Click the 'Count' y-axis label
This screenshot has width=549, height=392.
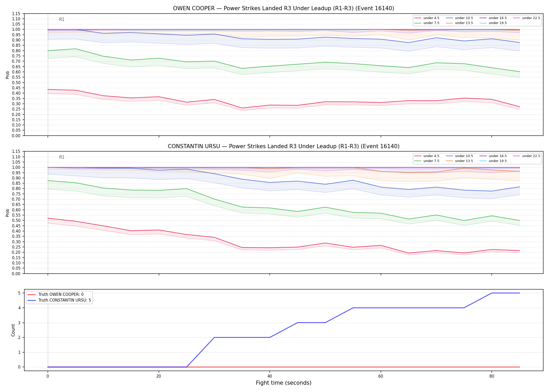point(13,330)
